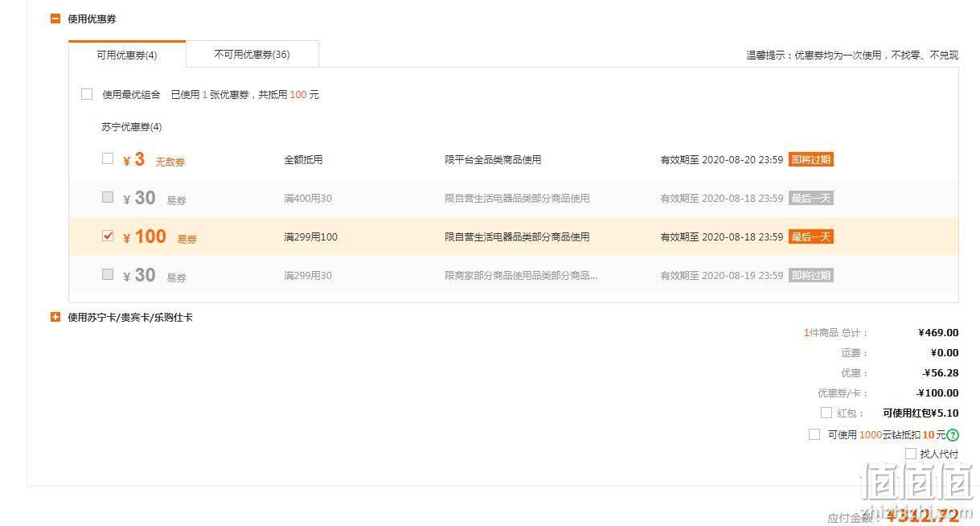The height and width of the screenshot is (526, 980).
Task: Click the 1件商品 总计 label
Action: pyautogui.click(x=836, y=333)
